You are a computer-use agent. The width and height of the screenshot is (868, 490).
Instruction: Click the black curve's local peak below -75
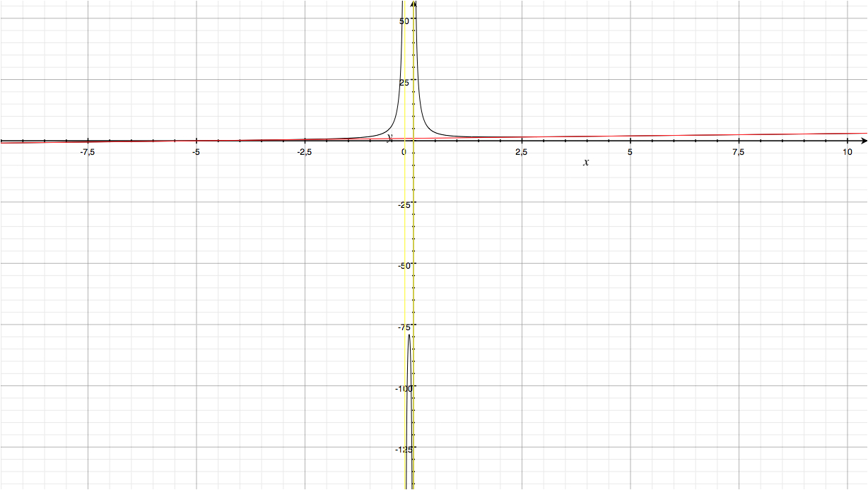tap(409, 335)
